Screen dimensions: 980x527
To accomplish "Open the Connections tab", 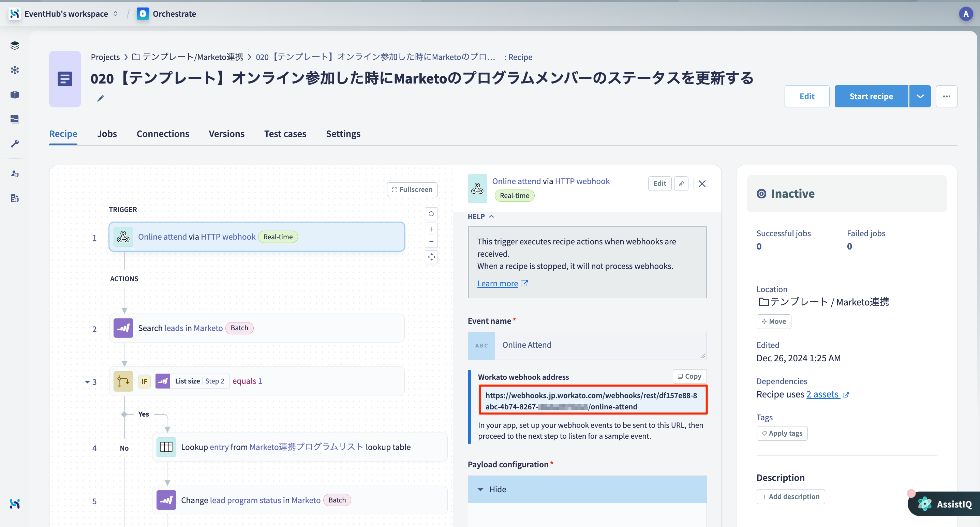I will pos(163,134).
